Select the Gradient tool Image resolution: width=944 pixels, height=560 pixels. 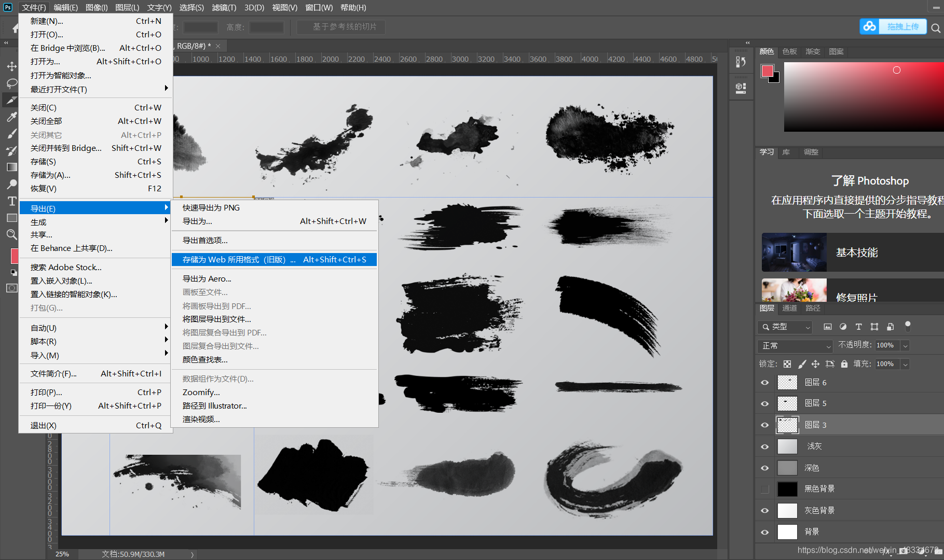point(11,167)
